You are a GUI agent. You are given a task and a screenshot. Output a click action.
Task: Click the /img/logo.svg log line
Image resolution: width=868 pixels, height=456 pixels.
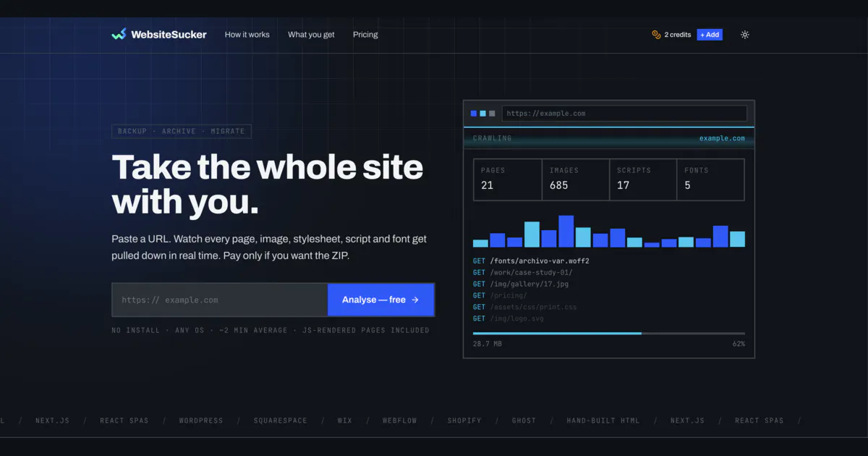[509, 318]
